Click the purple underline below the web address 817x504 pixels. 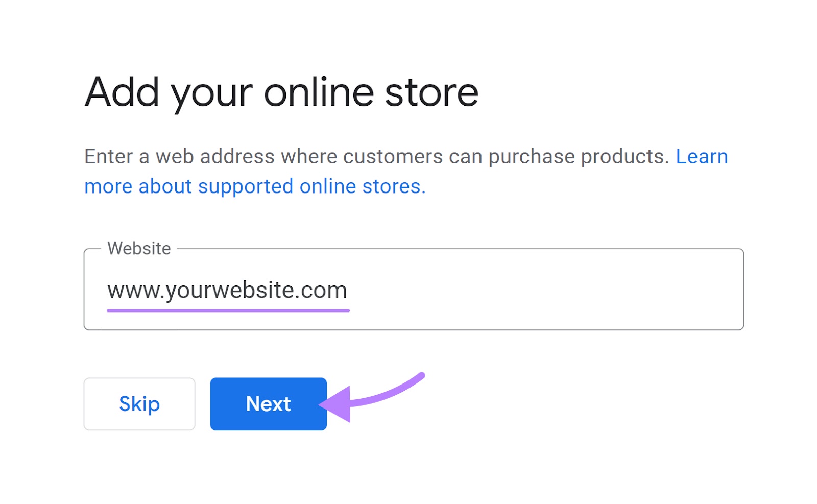(228, 308)
